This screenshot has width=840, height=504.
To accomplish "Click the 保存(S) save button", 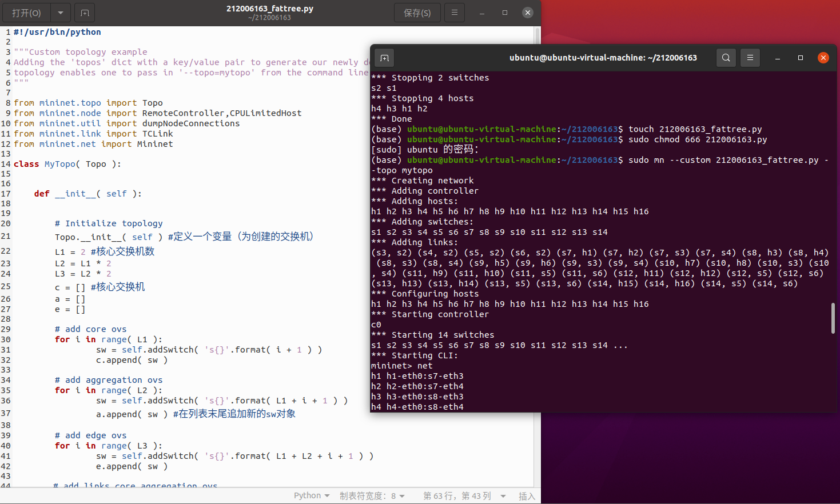I will [x=417, y=13].
